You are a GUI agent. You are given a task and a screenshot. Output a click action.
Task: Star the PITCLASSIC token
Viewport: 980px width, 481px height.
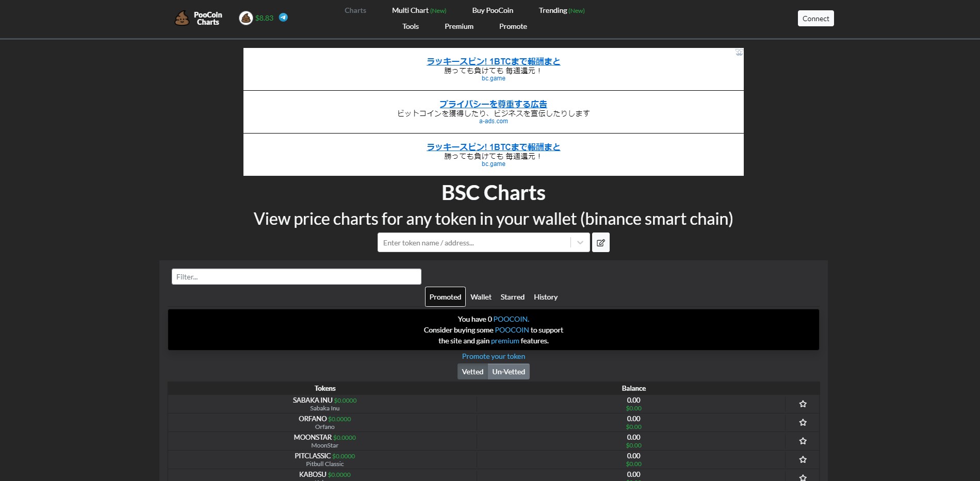(803, 460)
